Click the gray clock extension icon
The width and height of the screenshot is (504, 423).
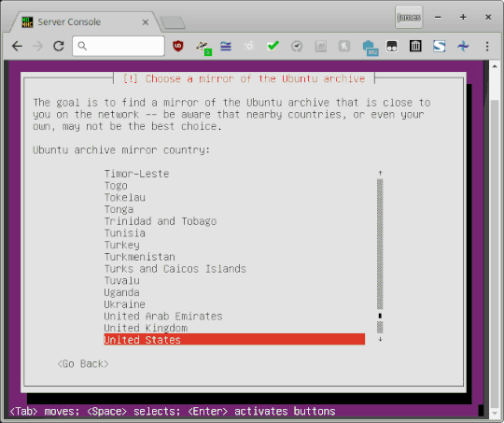297,47
